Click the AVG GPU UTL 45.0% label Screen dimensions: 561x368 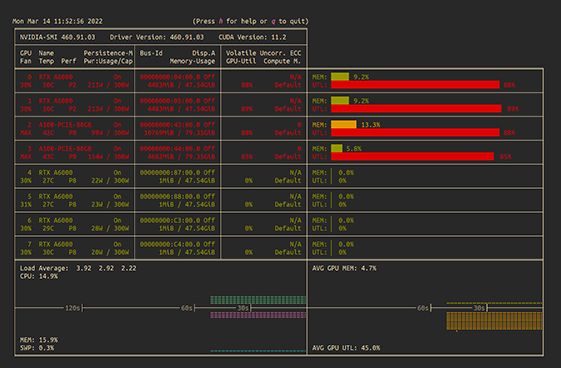tap(346, 348)
